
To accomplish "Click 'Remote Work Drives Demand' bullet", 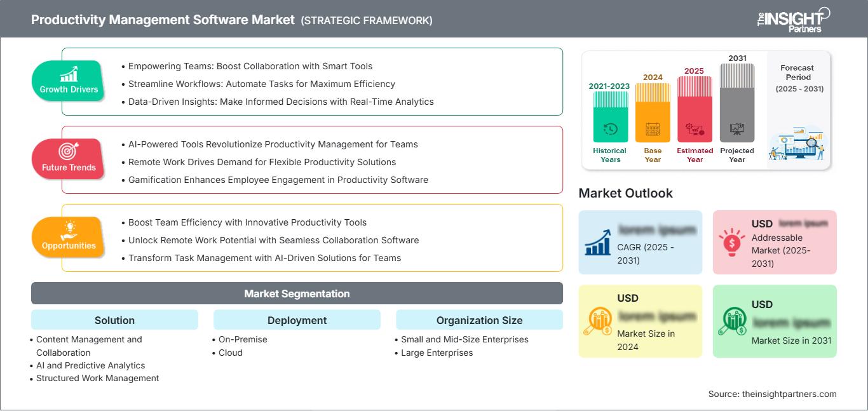I will point(262,162).
